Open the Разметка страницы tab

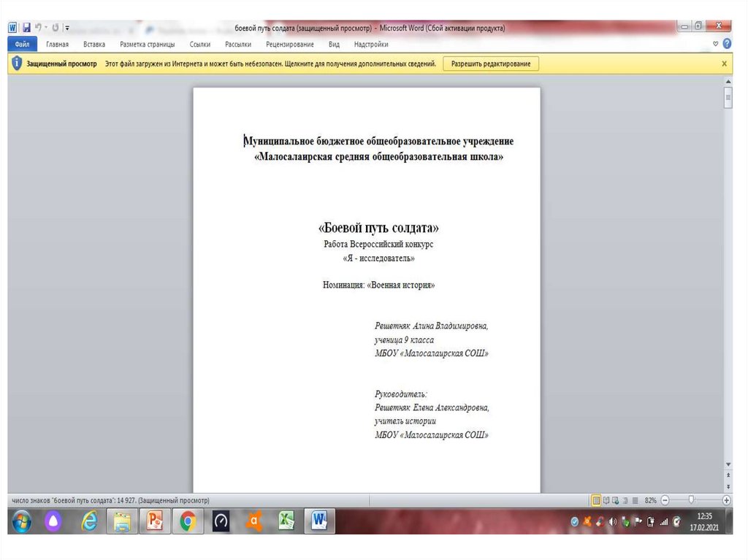pyautogui.click(x=147, y=45)
